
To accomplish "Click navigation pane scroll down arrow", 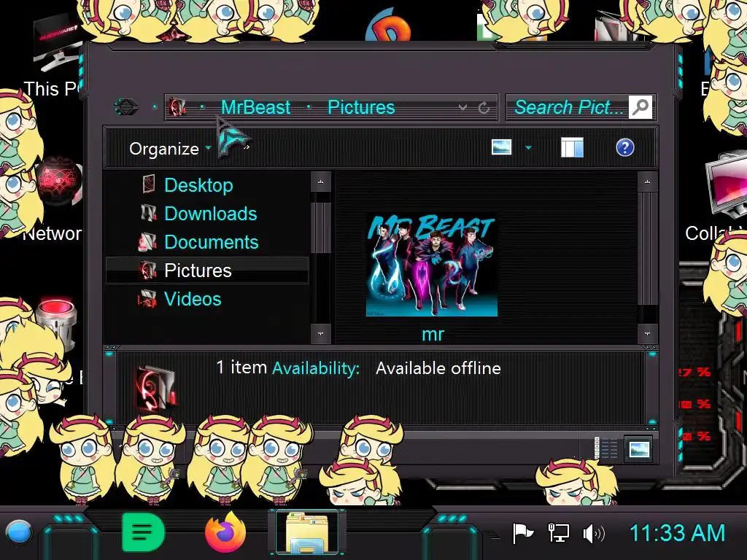I will coord(321,333).
